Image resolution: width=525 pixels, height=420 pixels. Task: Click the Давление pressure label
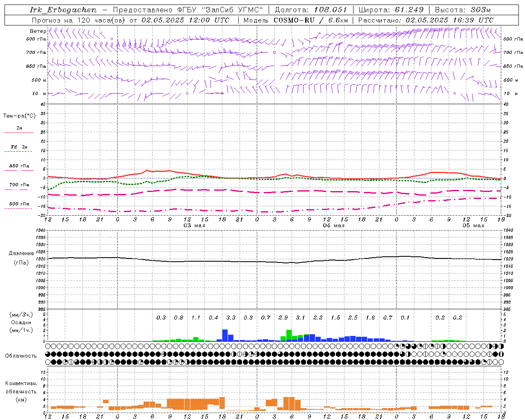coord(21,253)
